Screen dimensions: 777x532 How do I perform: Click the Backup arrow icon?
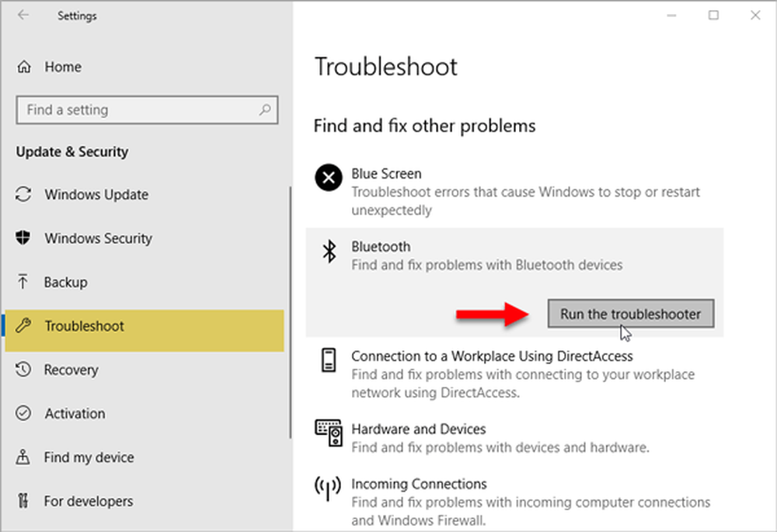pos(25,282)
